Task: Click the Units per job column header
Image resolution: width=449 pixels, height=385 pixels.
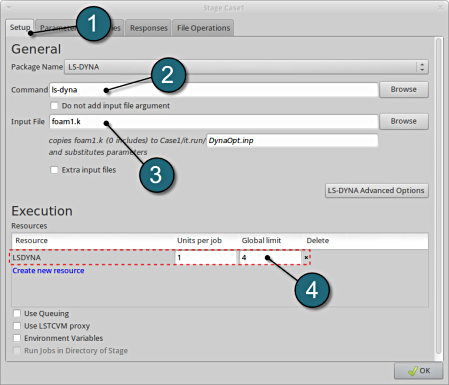Action: [x=199, y=241]
